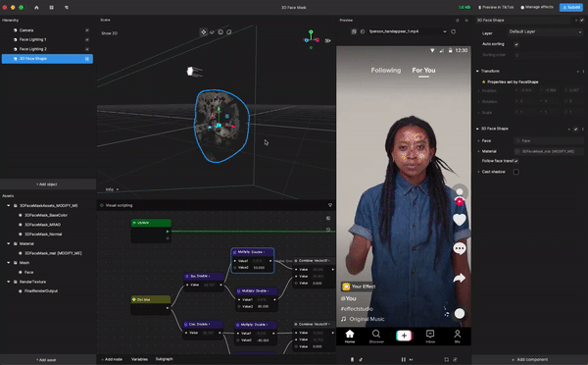Open the Variables tab in Visual scripting
588x365 pixels.
tap(139, 359)
